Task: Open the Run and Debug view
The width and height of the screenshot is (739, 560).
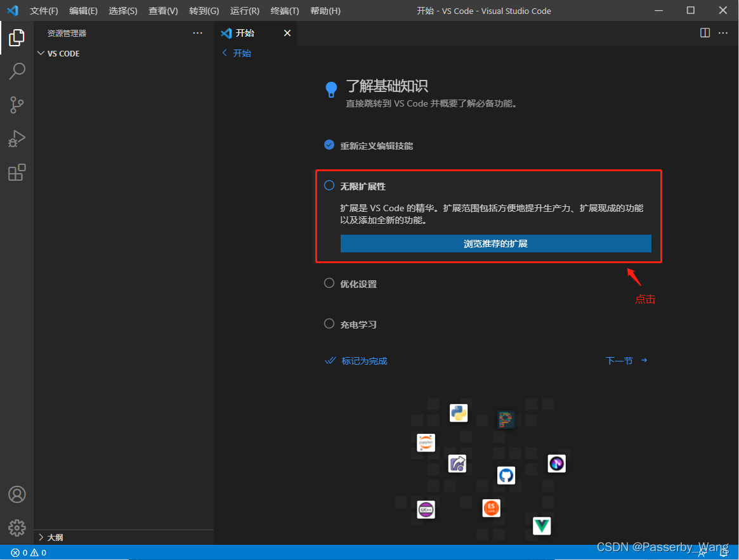Action: pos(16,139)
